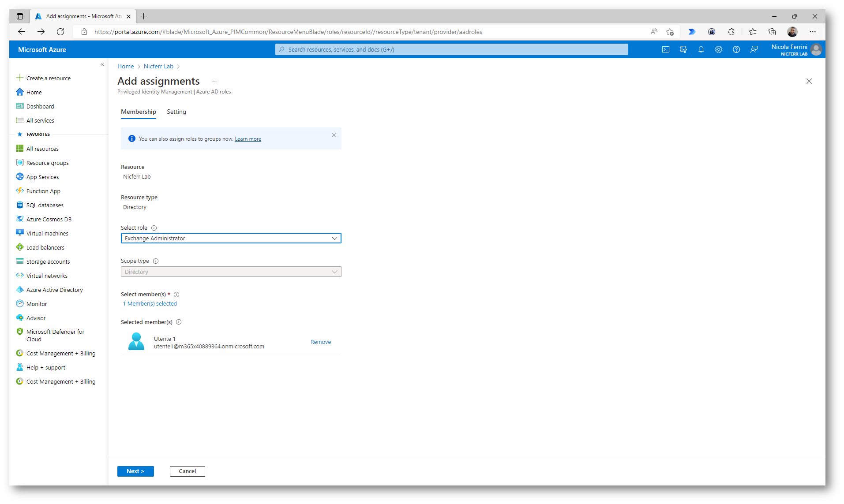
Task: Click 1 Member(s) selected link
Action: [x=150, y=304]
